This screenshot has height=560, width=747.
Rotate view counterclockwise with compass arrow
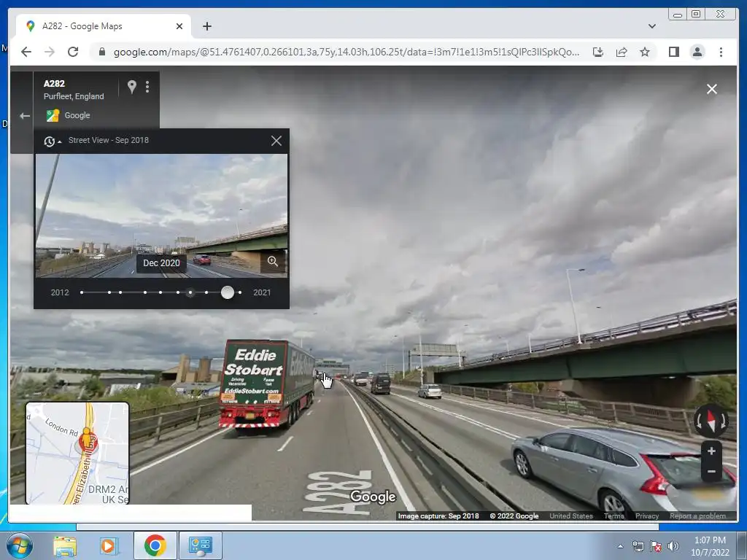tap(700, 421)
